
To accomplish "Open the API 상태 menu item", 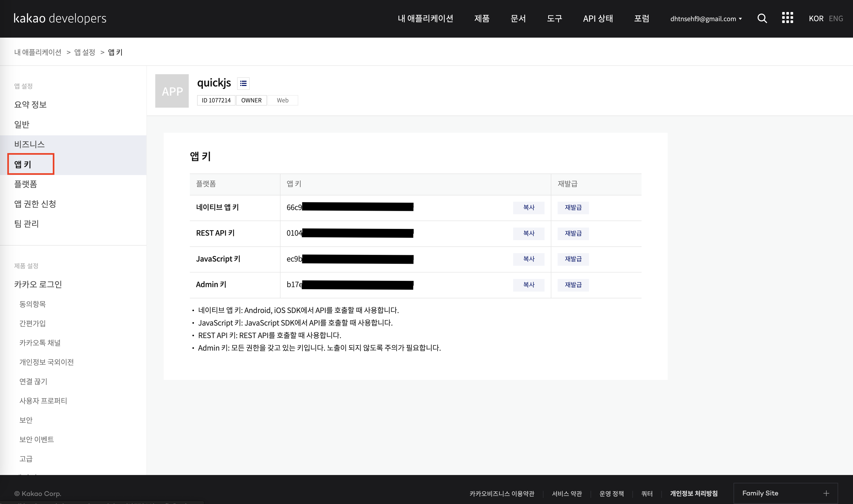I will point(598,18).
